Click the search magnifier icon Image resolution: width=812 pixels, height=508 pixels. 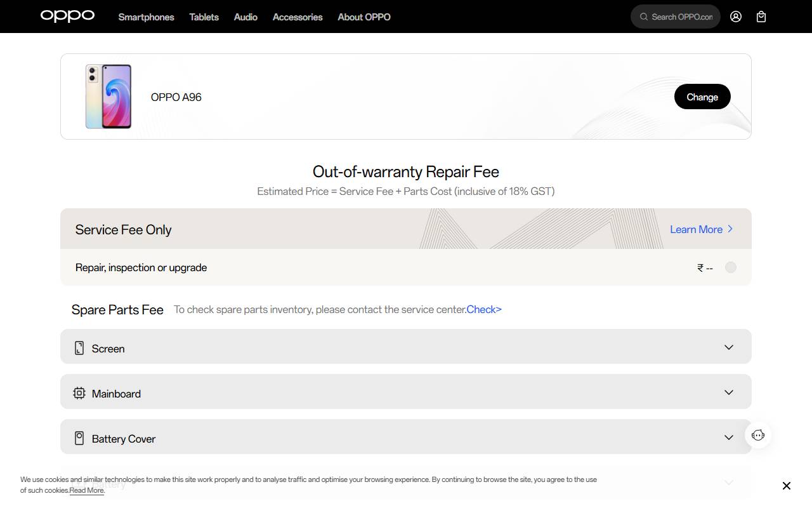(644, 17)
